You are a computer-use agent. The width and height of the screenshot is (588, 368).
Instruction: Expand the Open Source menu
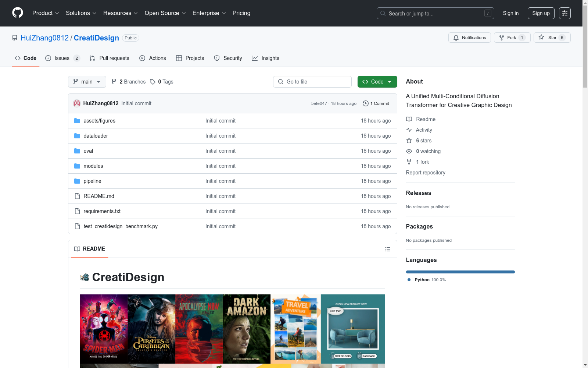pos(165,13)
